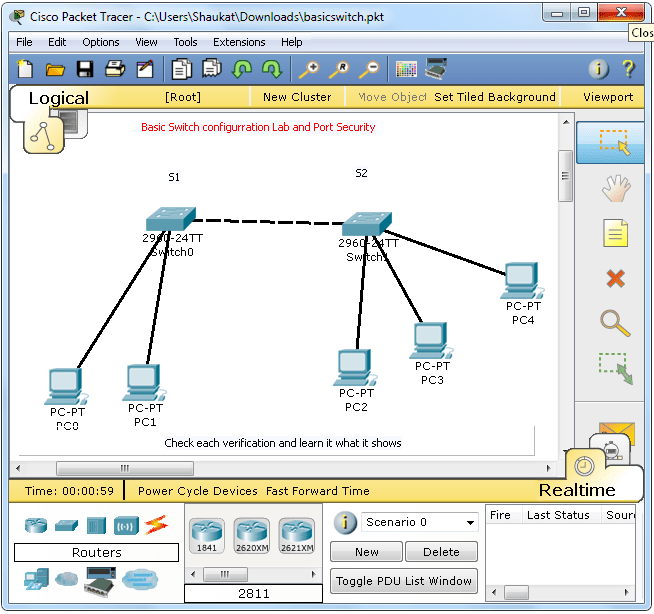Viewport: 654px width, 614px height.
Task: Switch to the Realtime mode tab
Action: click(x=577, y=490)
